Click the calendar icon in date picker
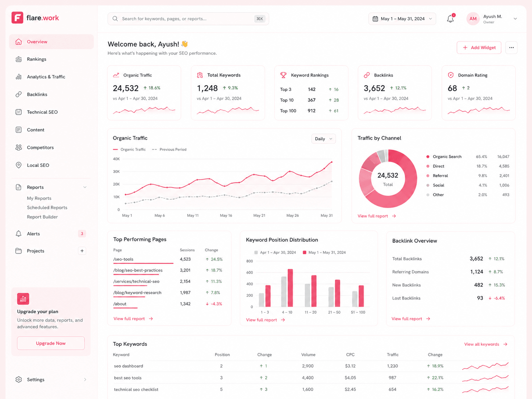The image size is (532, 399). (x=375, y=19)
